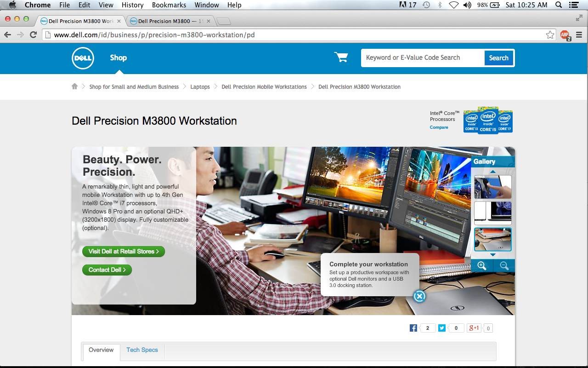Open History menu
588x368 pixels.
click(133, 5)
